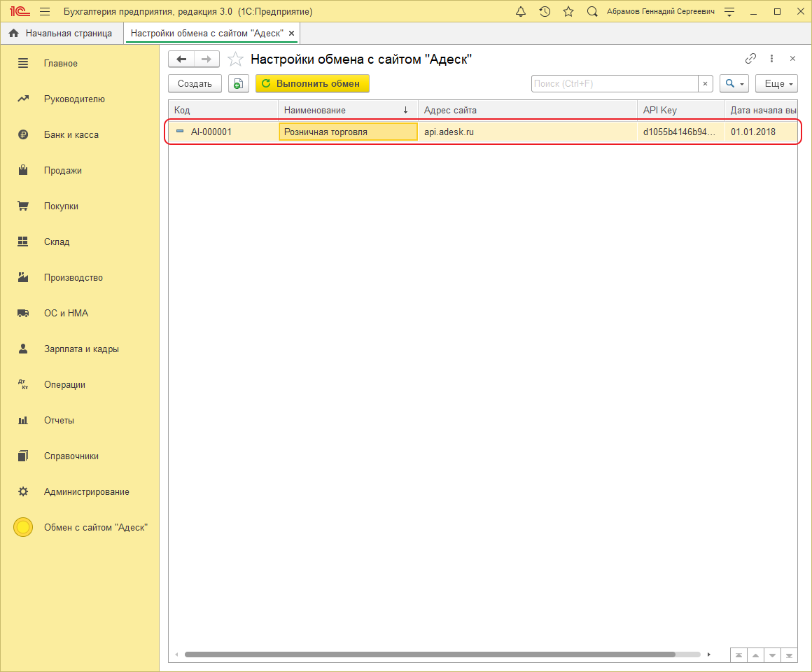The height and width of the screenshot is (672, 812).
Task: Open favorites star in title bar
Action: click(x=568, y=11)
